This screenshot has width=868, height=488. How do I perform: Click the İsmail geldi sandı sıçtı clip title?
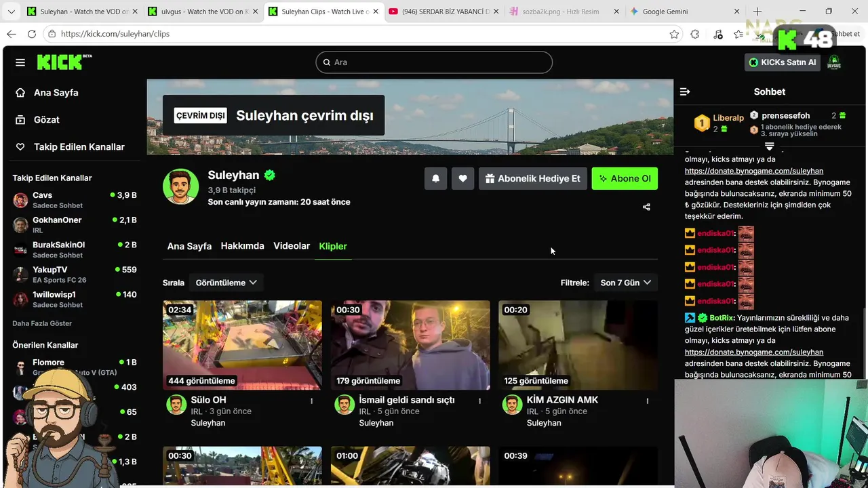(407, 400)
